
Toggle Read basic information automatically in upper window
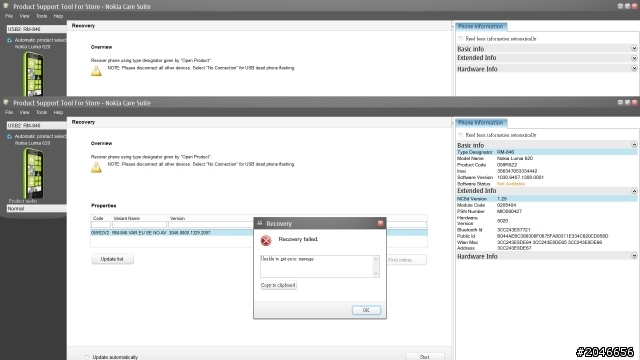[460, 38]
